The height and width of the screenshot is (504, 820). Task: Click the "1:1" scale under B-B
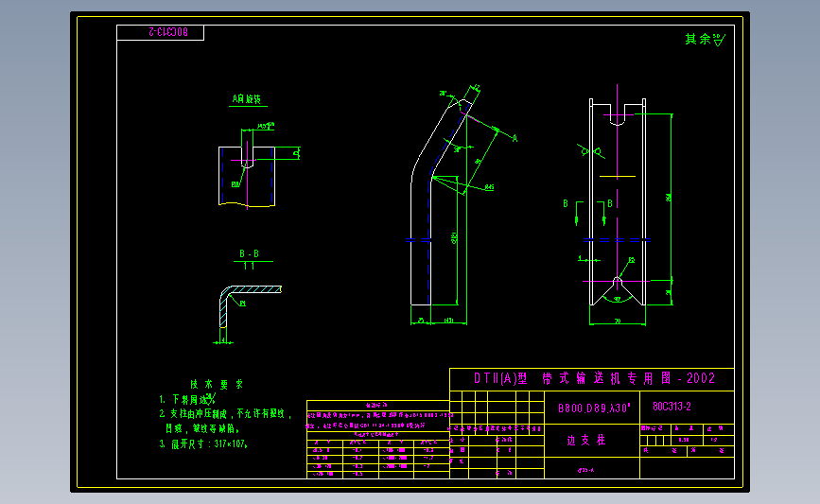[249, 266]
